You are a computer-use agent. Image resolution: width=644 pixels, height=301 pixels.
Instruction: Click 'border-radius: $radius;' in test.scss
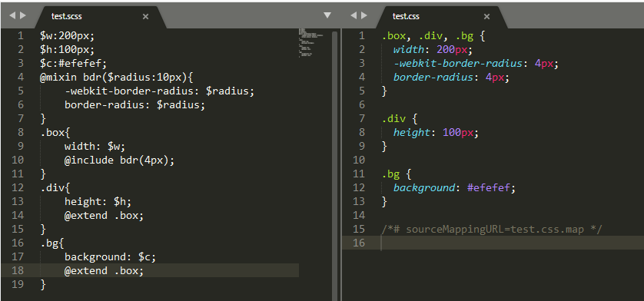pyautogui.click(x=134, y=104)
